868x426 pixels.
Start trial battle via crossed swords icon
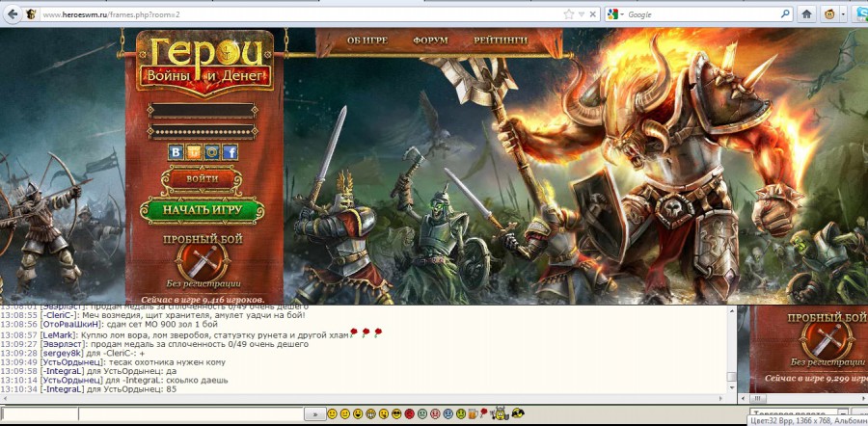coord(203,259)
